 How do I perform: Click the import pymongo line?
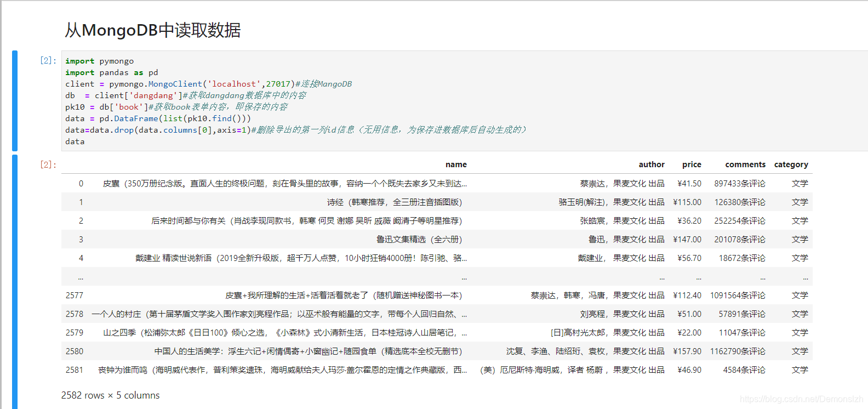tap(100, 61)
